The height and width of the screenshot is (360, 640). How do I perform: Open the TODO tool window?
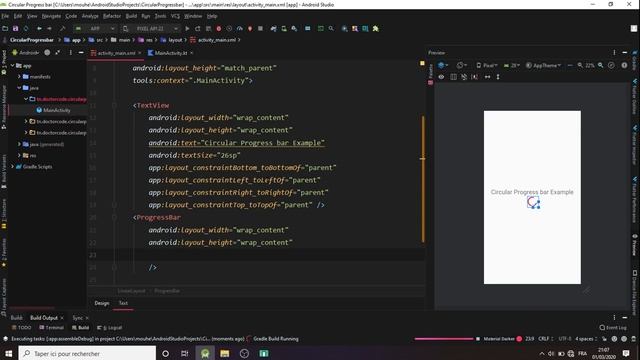21,328
